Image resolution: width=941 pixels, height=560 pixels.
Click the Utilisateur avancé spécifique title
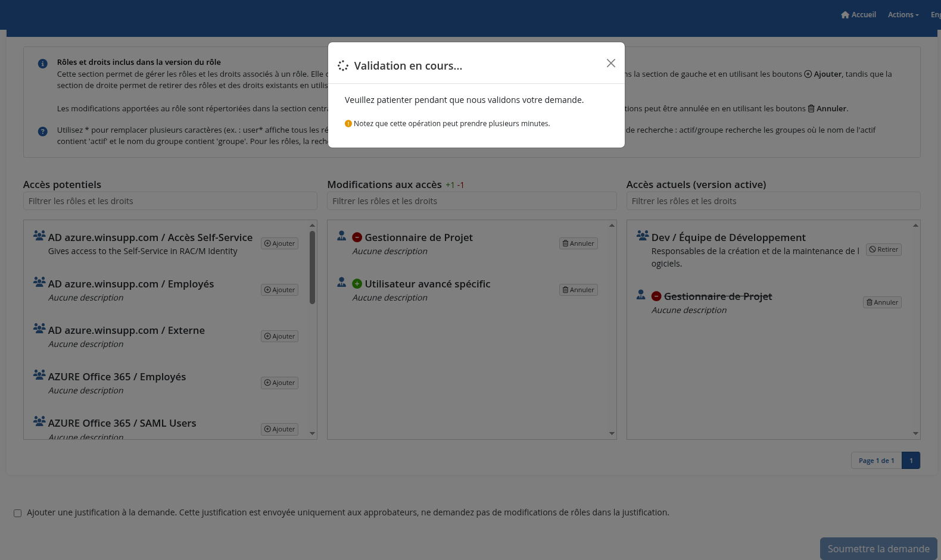tap(428, 284)
